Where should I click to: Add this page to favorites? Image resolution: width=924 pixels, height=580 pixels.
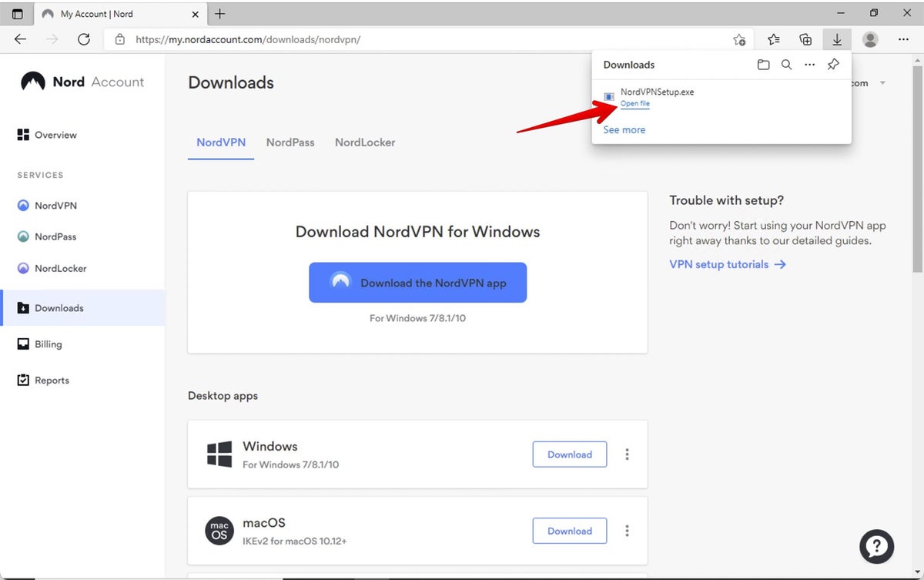[x=739, y=39]
